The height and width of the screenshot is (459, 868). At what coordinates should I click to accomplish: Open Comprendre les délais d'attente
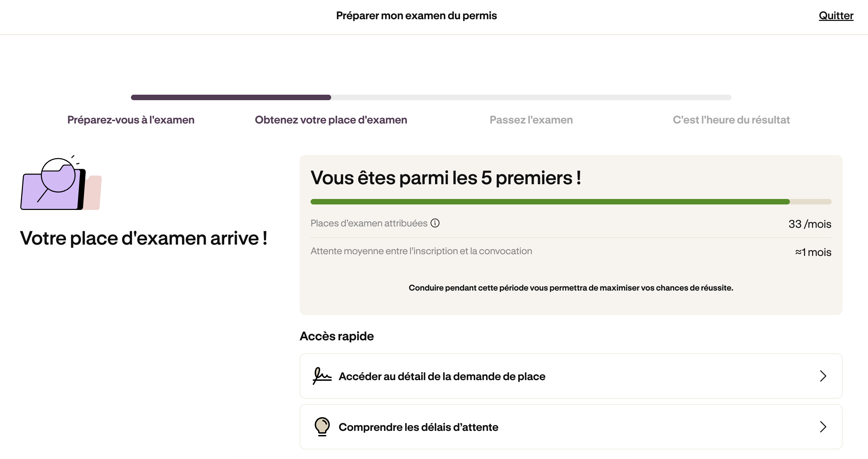coord(571,427)
